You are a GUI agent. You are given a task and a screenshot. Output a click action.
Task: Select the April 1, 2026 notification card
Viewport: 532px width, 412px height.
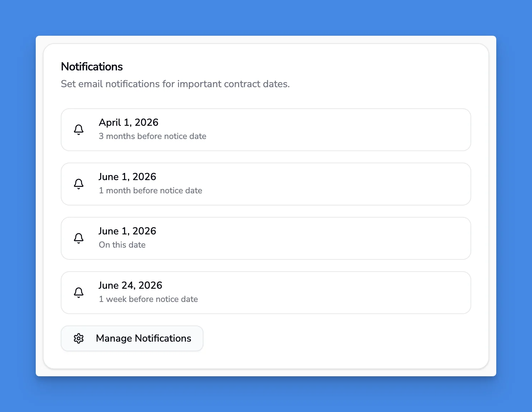click(x=266, y=129)
